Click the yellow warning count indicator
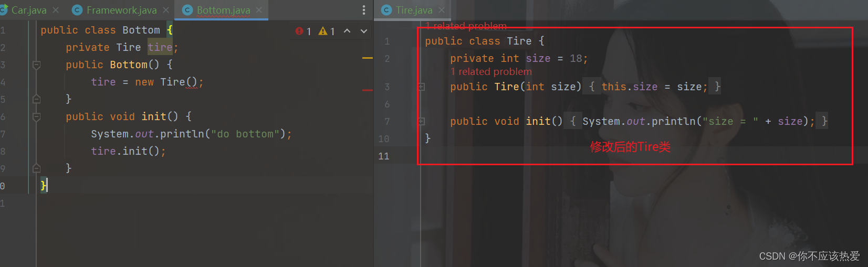Viewport: 868px width, 267px height. point(327,31)
